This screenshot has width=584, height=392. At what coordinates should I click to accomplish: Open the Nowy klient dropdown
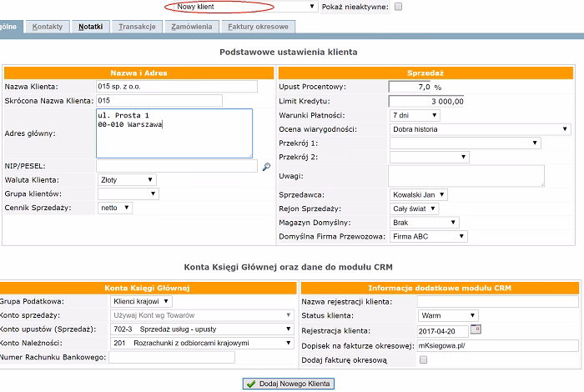245,7
